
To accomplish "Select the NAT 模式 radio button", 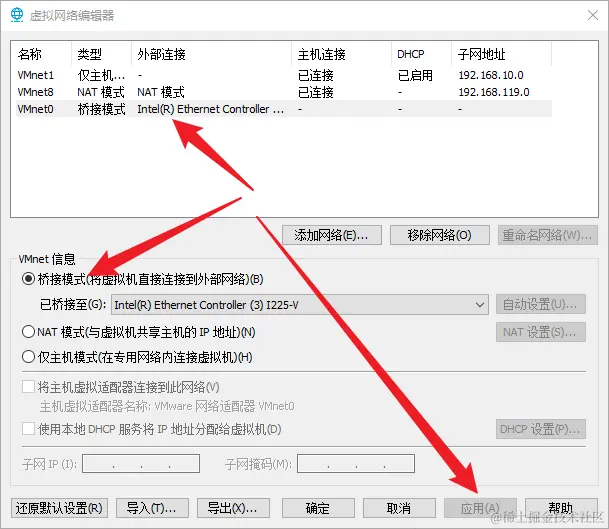I will [28, 332].
